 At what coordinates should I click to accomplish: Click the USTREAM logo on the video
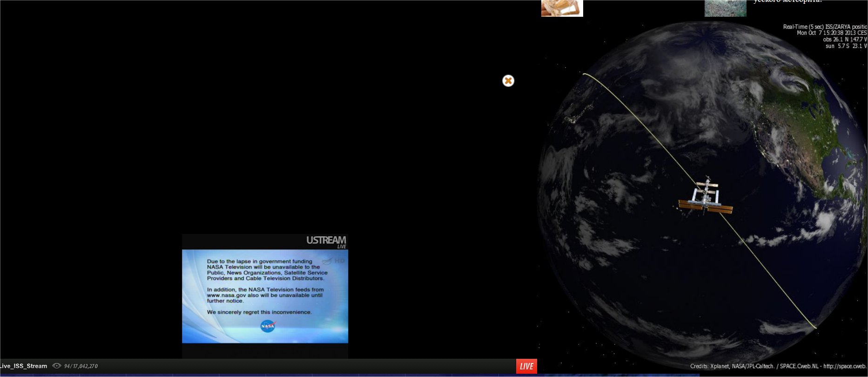[x=326, y=240]
